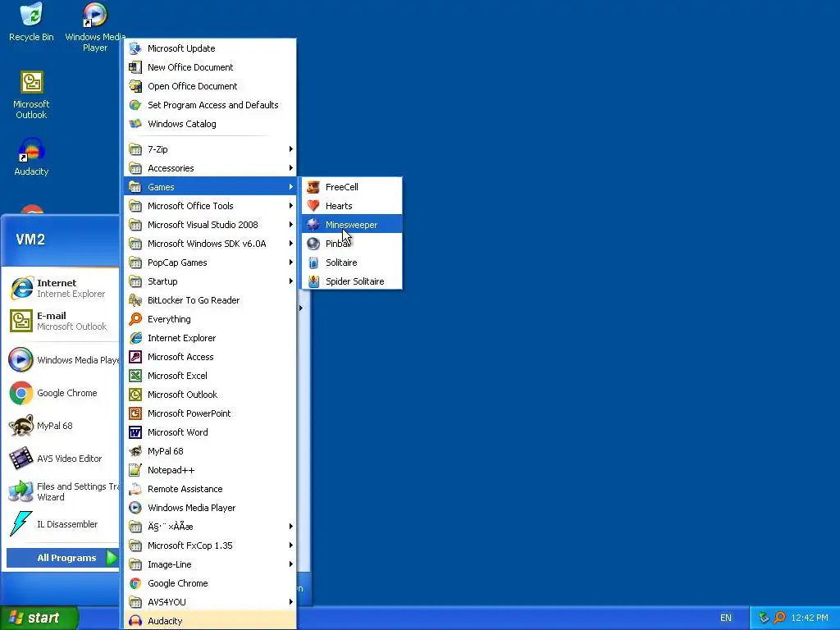Open Set Program Access and Defaults
Screen dimensions: 840x630
(x=210, y=105)
